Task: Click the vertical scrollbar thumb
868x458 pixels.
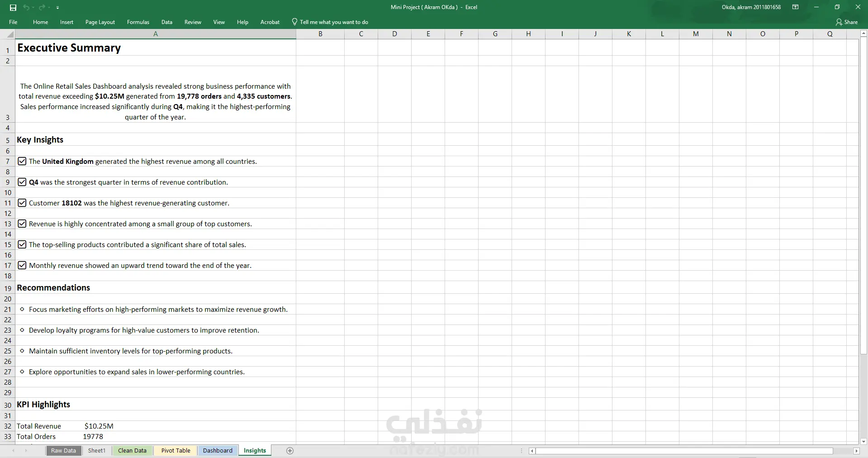Action: pos(864,195)
